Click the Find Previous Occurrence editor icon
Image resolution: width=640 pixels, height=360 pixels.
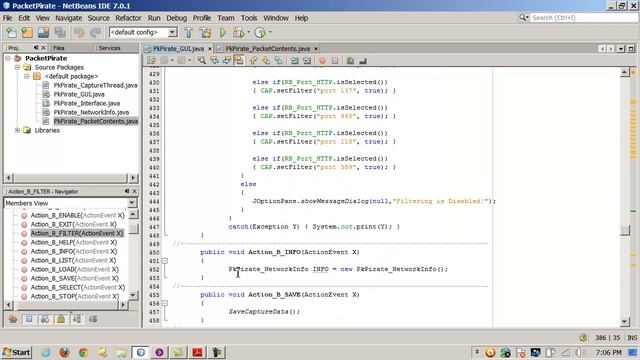tap(214, 60)
